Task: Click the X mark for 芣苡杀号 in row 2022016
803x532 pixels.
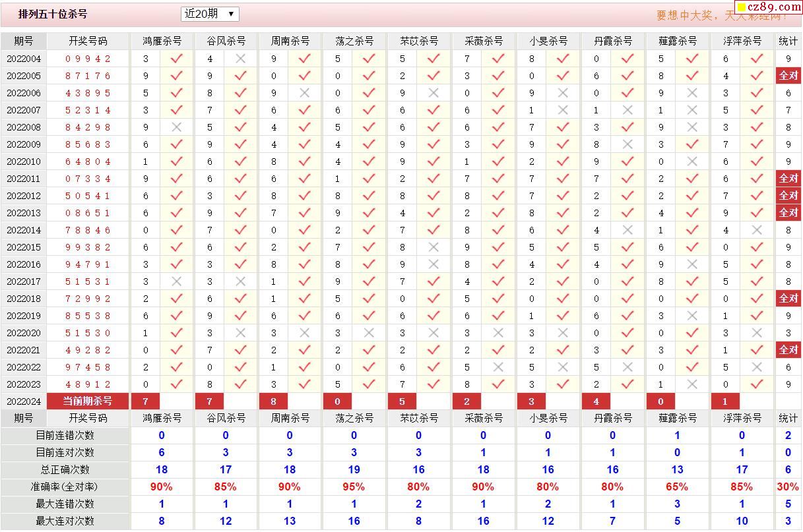Action: 434,264
